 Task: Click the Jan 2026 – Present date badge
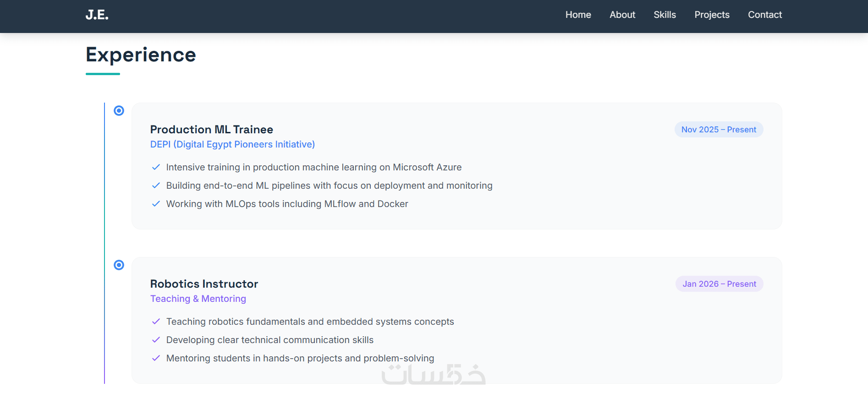click(719, 284)
